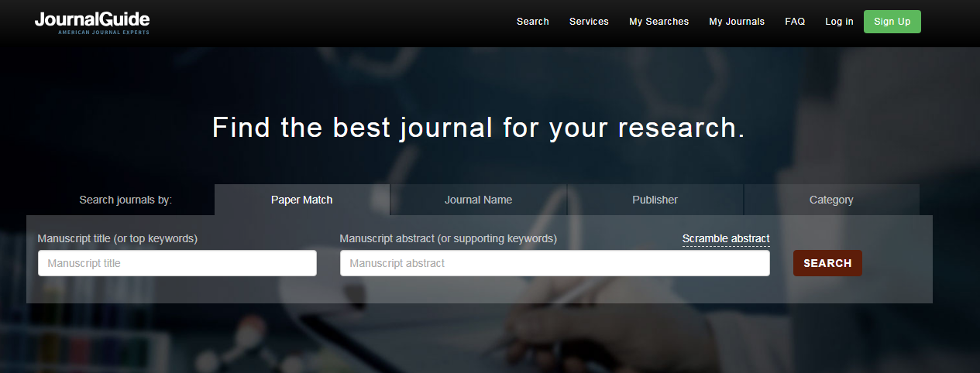Click the 'Manuscript title (or top keywords)' label
Image resolution: width=980 pixels, height=373 pixels.
click(x=118, y=238)
